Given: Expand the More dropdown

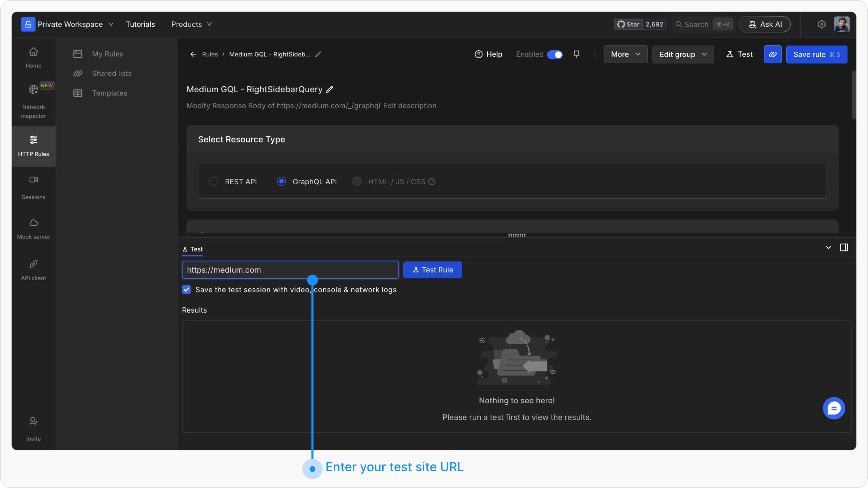Looking at the screenshot, I should click(625, 54).
